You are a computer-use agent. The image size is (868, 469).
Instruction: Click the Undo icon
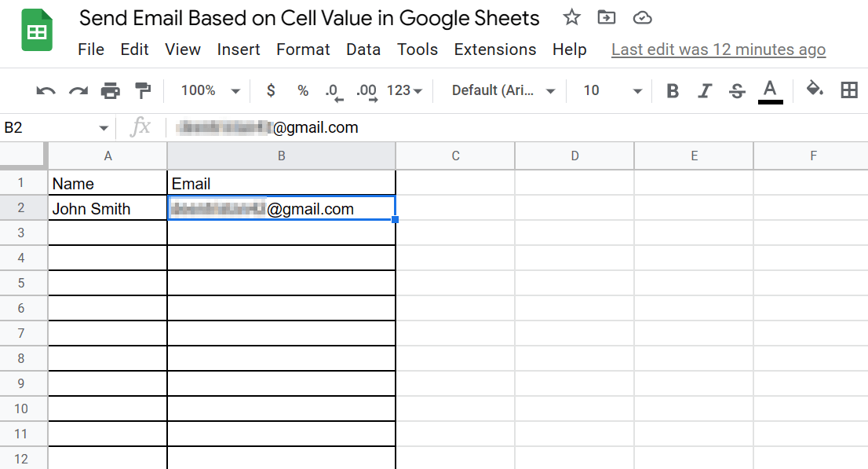pyautogui.click(x=46, y=90)
